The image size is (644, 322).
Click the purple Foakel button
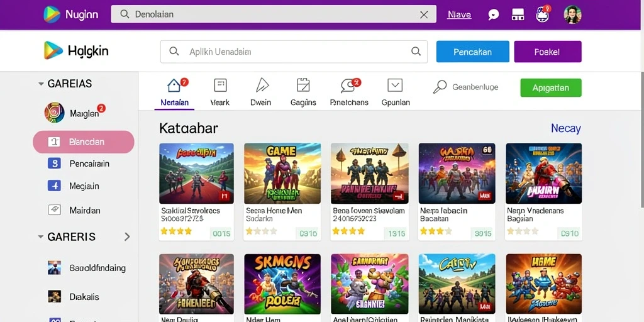pos(548,52)
